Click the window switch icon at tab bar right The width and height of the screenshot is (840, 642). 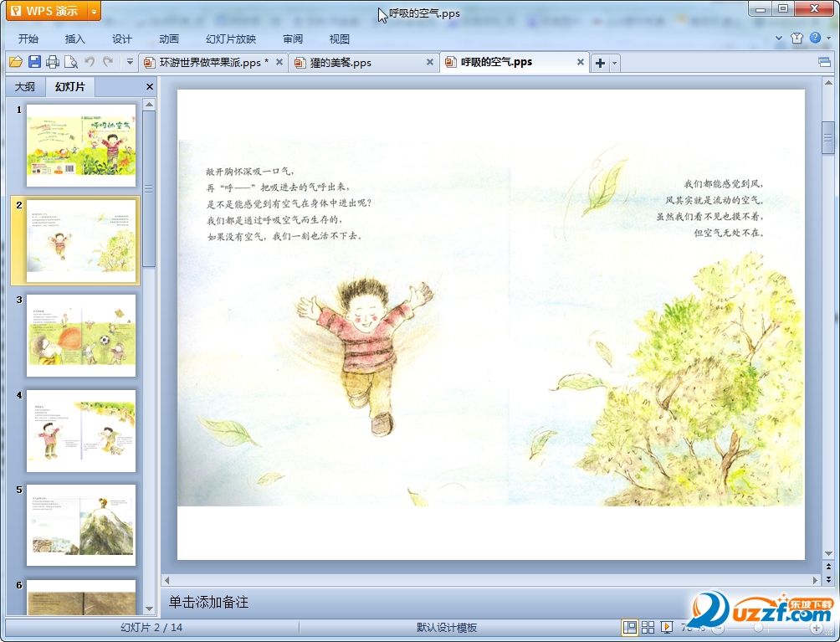click(x=824, y=63)
